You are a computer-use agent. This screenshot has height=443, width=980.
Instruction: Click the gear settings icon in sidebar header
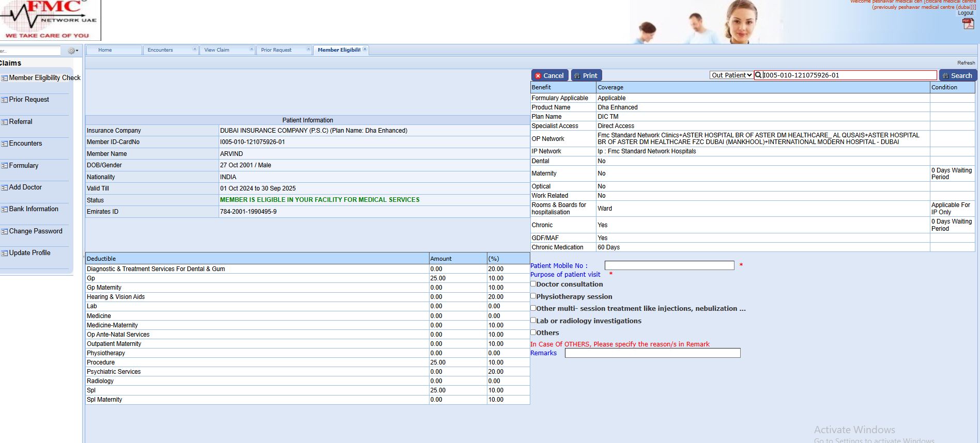[x=72, y=51]
